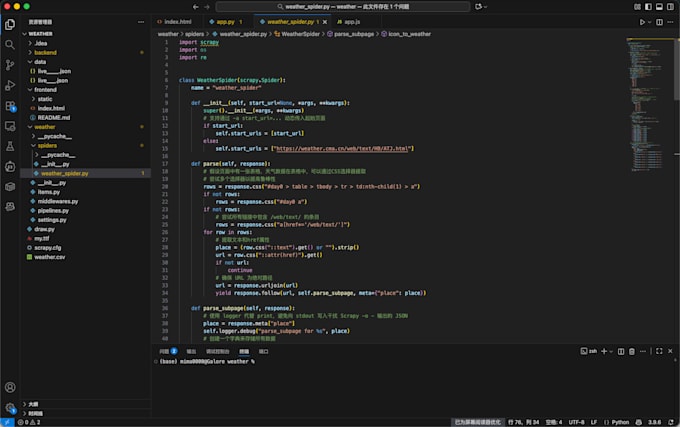Open the Problems panel tab

(x=168, y=352)
